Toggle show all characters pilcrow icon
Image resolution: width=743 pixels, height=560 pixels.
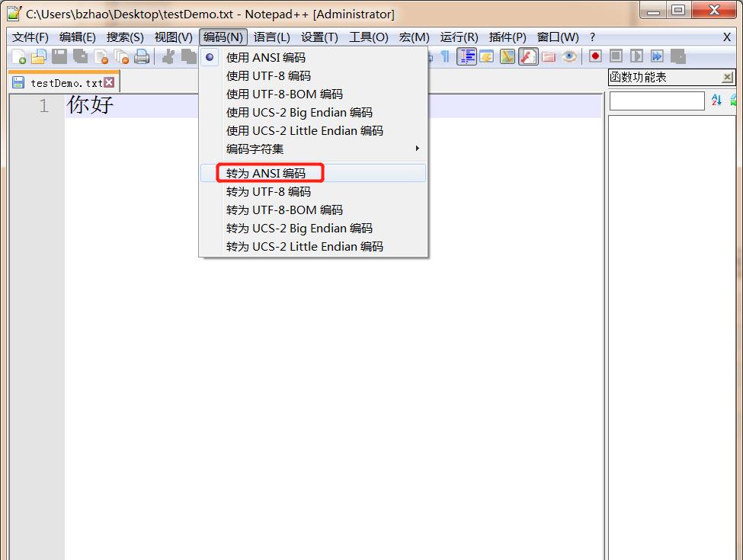point(445,57)
